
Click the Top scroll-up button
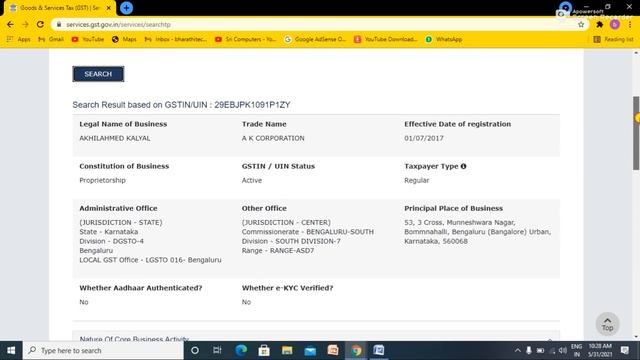click(607, 324)
